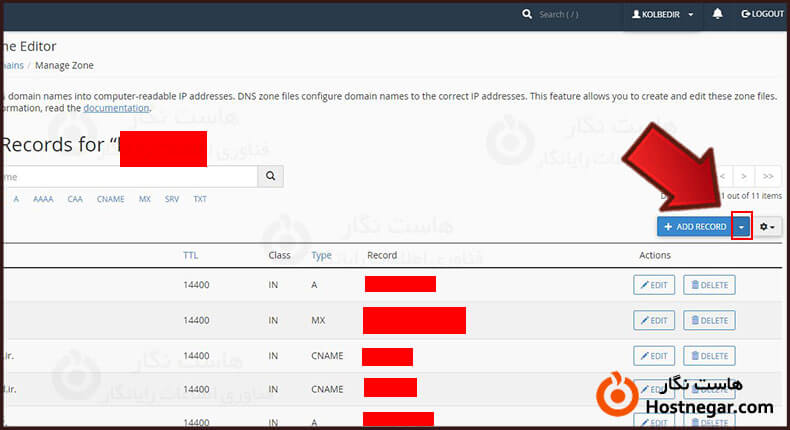790x430 pixels.
Task: Click the ADD RECORD button
Action: click(x=695, y=227)
